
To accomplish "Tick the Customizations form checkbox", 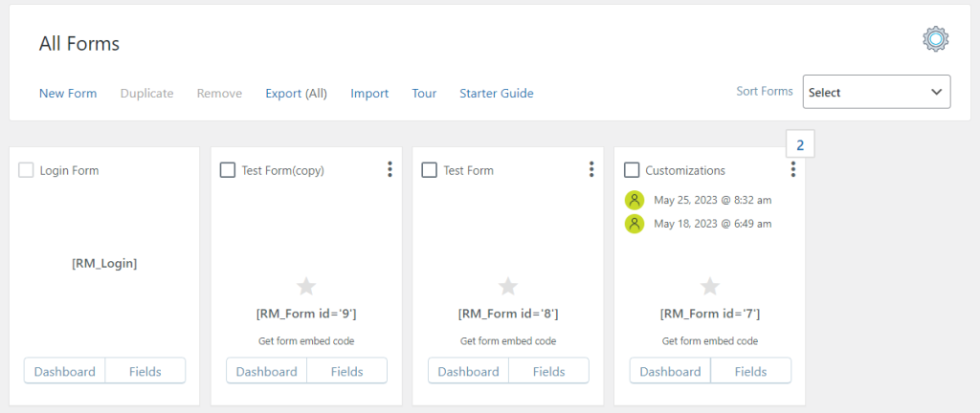I will point(632,170).
